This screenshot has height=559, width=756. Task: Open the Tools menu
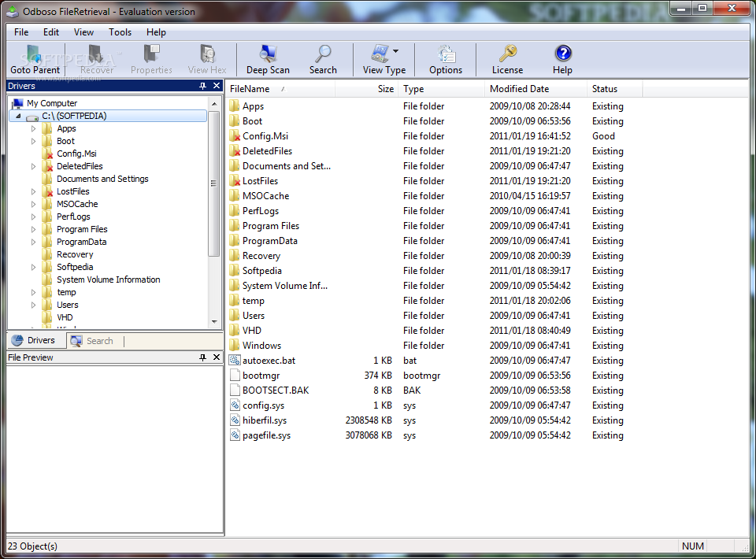pos(120,32)
